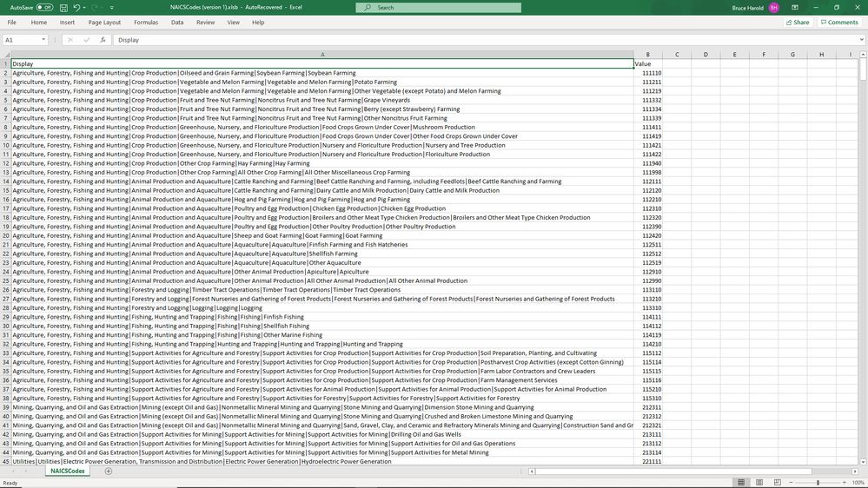Click the Cancel (X) formula bar icon
Viewport: 868px width, 488px height.
point(70,40)
